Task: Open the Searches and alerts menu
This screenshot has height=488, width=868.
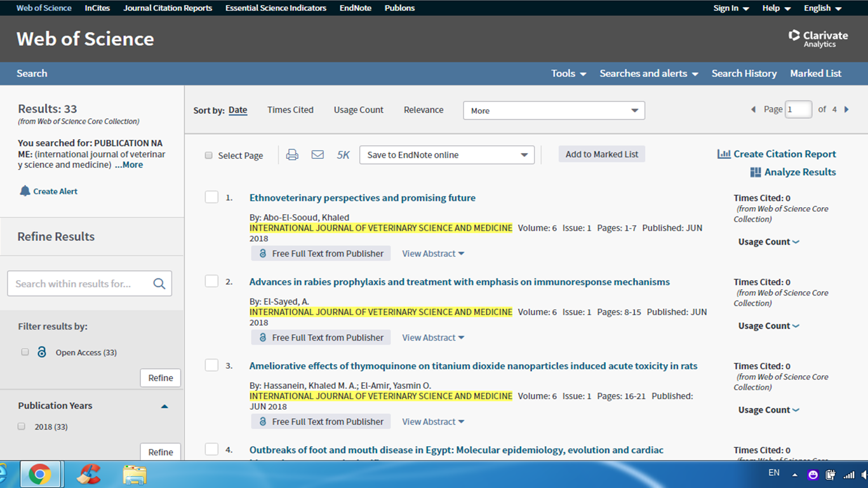Action: point(648,74)
